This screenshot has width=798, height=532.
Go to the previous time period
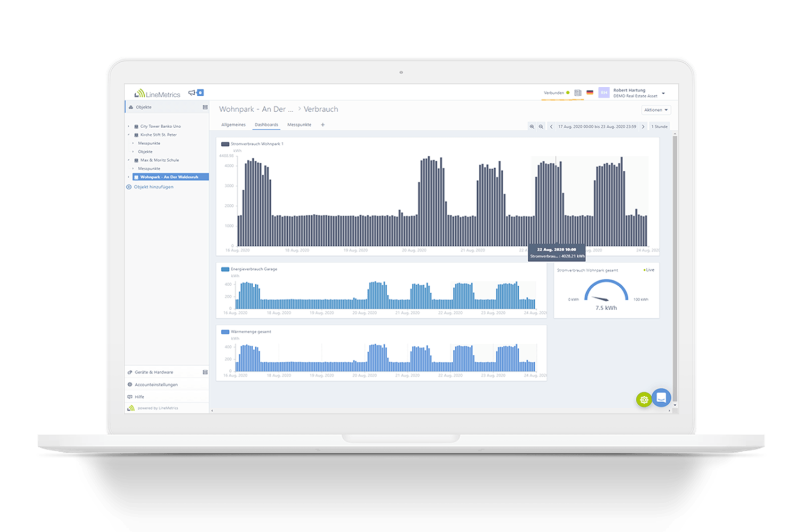[x=551, y=127]
